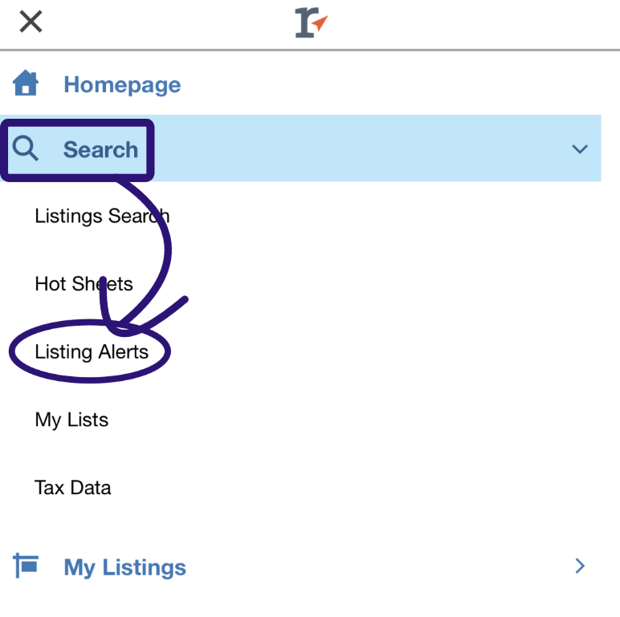Click blank space right of Tax Data
620x617 pixels.
(x=350, y=488)
